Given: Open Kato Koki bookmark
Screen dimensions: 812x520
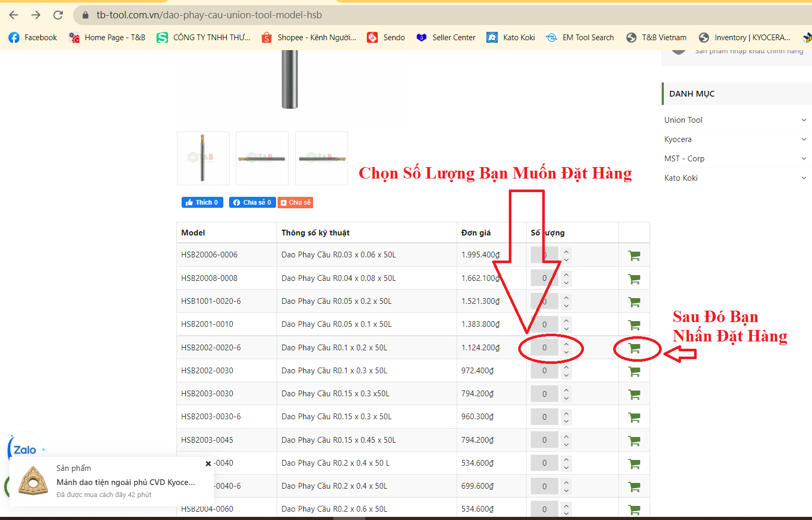Looking at the screenshot, I should [511, 38].
